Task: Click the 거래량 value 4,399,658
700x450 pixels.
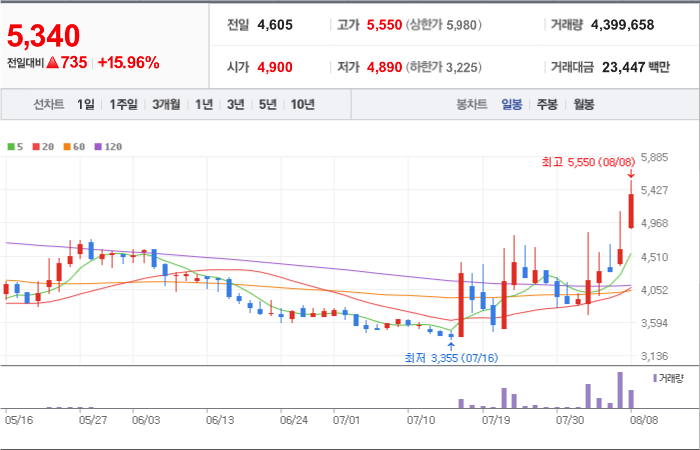Action: coord(622,25)
